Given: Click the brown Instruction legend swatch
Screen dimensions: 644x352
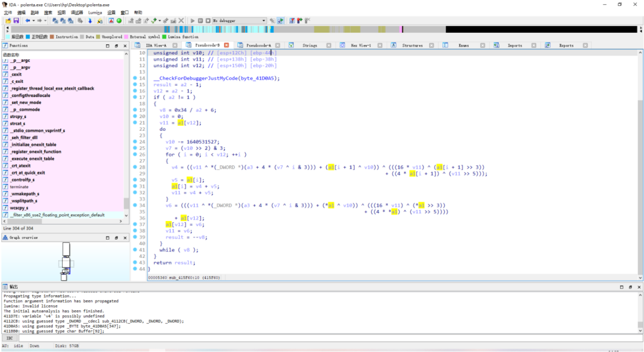Looking at the screenshot, I should 52,37.
